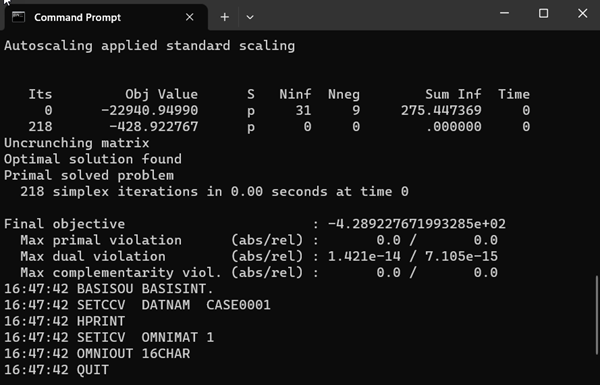The width and height of the screenshot is (600, 385).
Task: Click the QUIT command line
Action: 56,370
